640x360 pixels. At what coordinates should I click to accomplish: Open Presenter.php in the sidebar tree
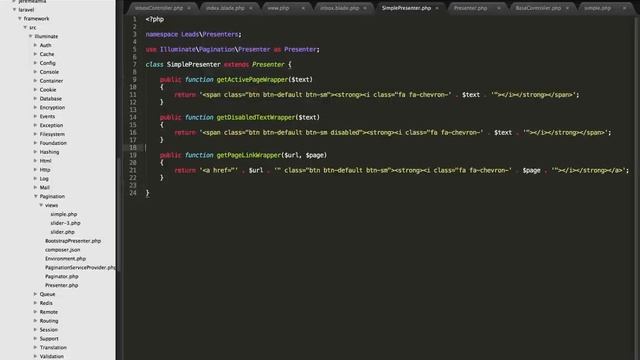point(62,285)
